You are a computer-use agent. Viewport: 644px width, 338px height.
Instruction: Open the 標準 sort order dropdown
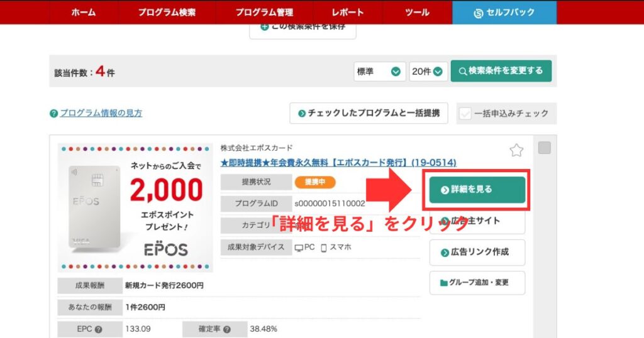[x=379, y=72]
